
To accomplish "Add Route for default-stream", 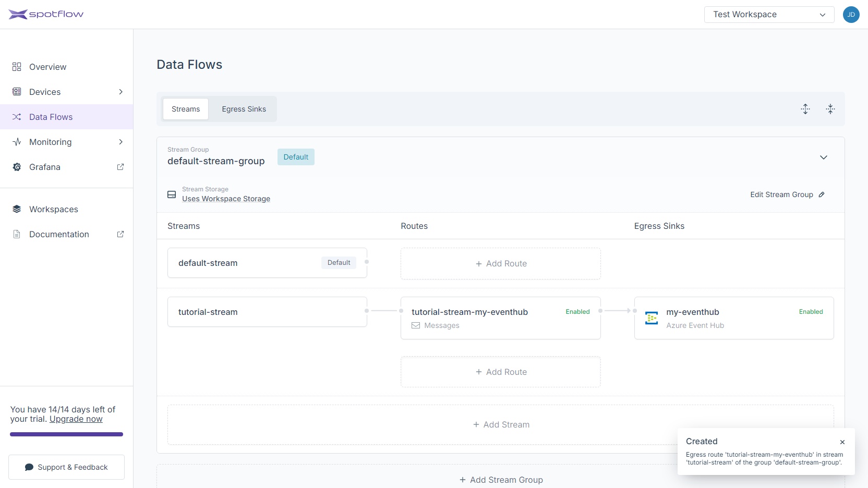I will point(501,264).
